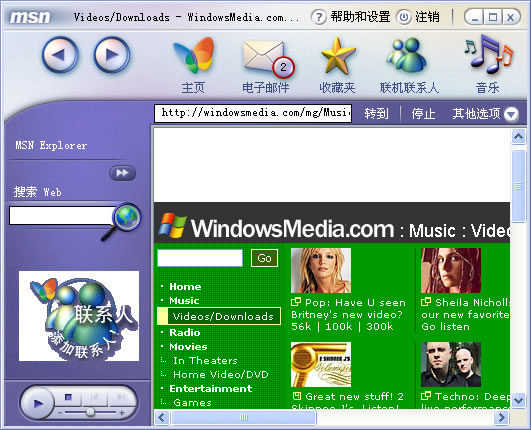Click the golden album cover thumbnail
The width and height of the screenshot is (531, 430).
pyautogui.click(x=321, y=364)
